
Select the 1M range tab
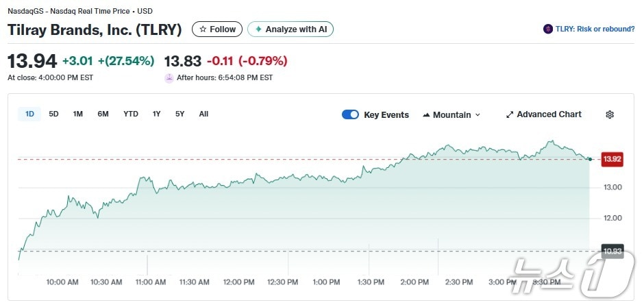pos(78,114)
